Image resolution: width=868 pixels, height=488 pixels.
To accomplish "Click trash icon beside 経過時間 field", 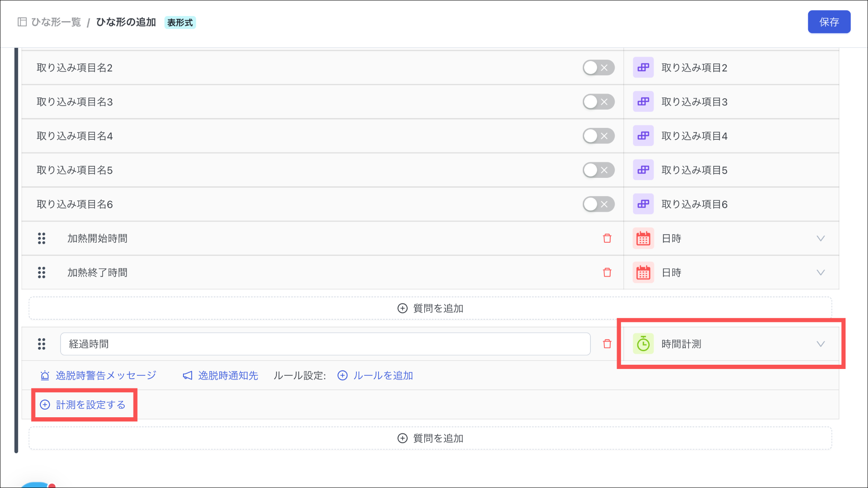I will (607, 344).
